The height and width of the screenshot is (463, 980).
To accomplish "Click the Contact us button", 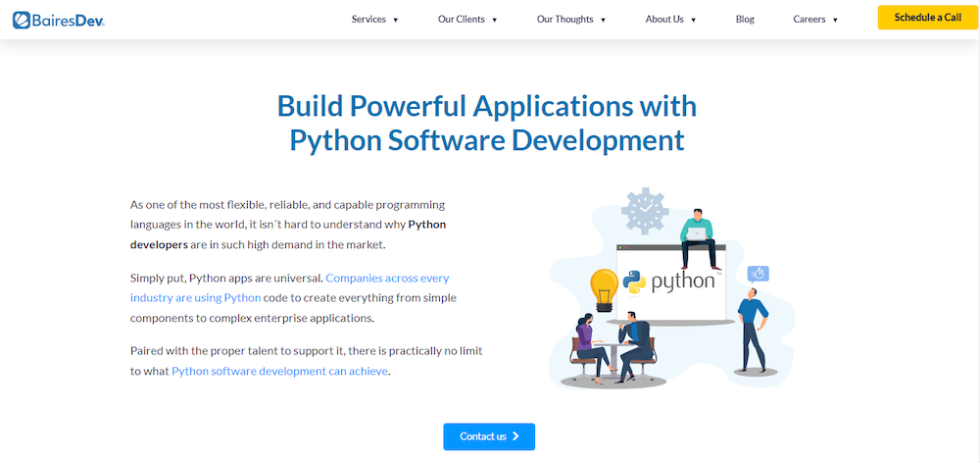I will [x=489, y=437].
